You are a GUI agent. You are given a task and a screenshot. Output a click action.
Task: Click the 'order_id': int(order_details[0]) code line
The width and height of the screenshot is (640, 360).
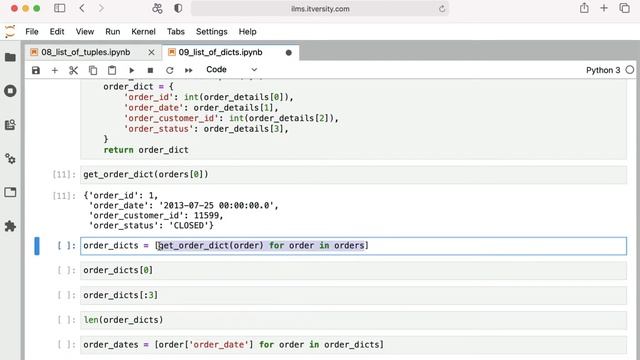(209, 97)
